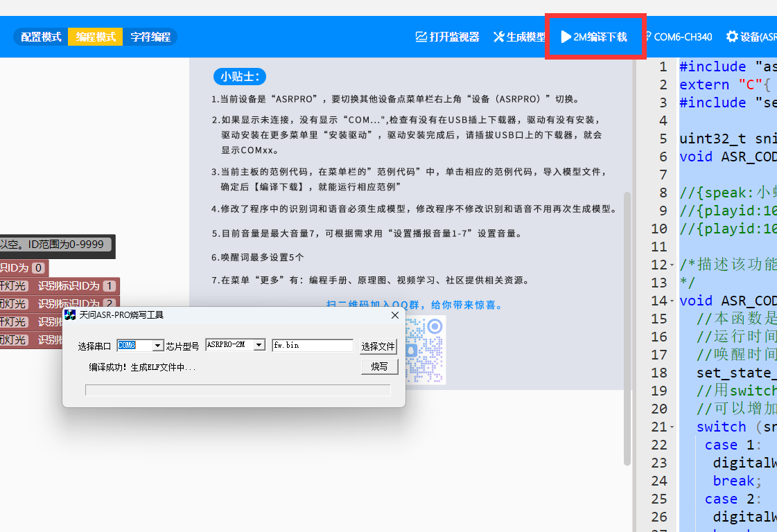The width and height of the screenshot is (777, 532).
Task: Click the tips panel vertical scrollbar
Action: pos(627,326)
